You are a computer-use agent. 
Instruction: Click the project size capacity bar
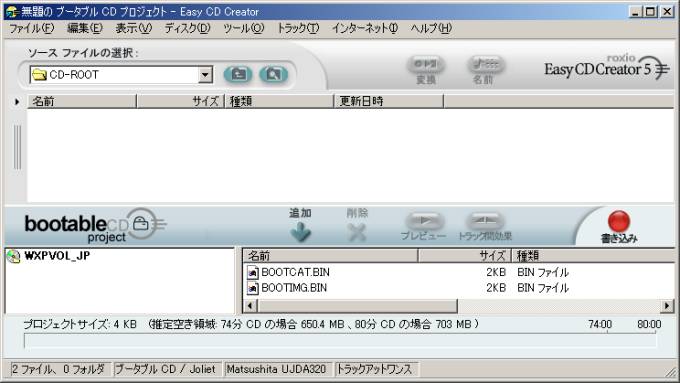pos(340,340)
